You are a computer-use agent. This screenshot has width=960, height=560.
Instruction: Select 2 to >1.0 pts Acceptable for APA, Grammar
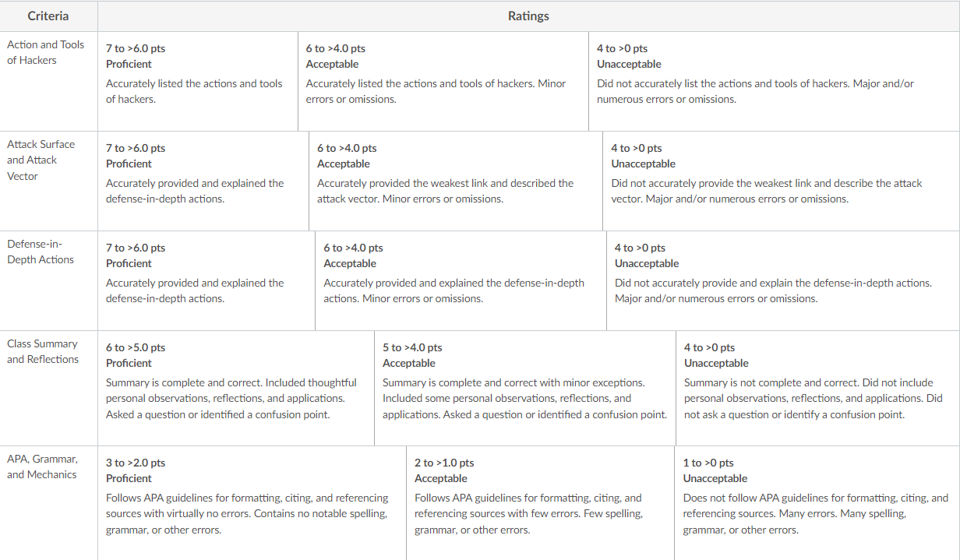540,502
